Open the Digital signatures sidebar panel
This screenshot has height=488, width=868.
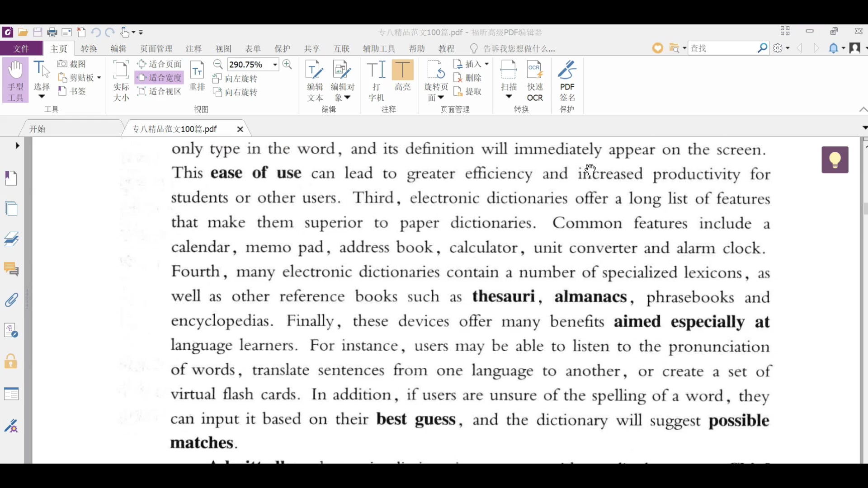tap(11, 426)
